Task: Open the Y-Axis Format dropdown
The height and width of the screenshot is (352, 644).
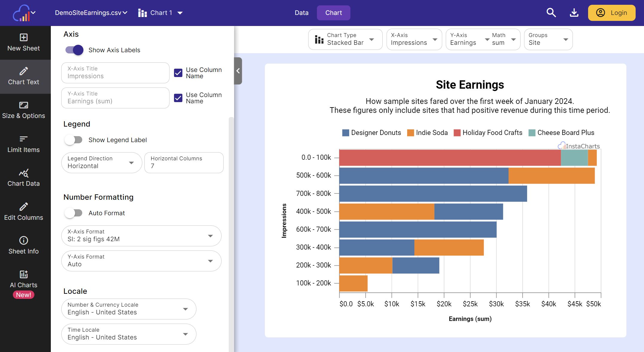Action: coord(141,261)
